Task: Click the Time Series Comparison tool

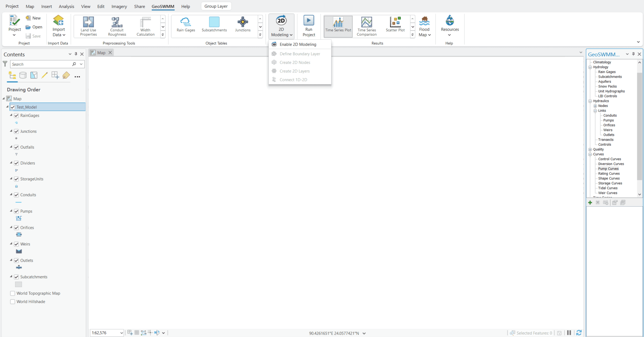Action: point(366,26)
